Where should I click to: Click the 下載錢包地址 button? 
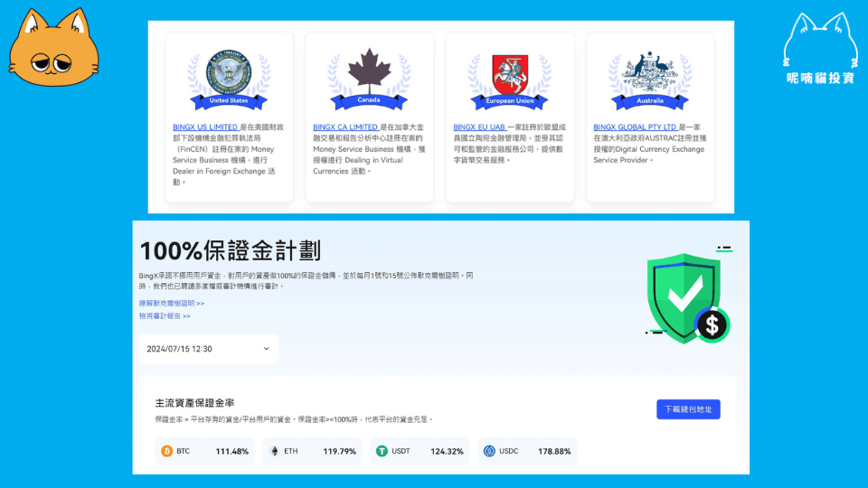688,409
